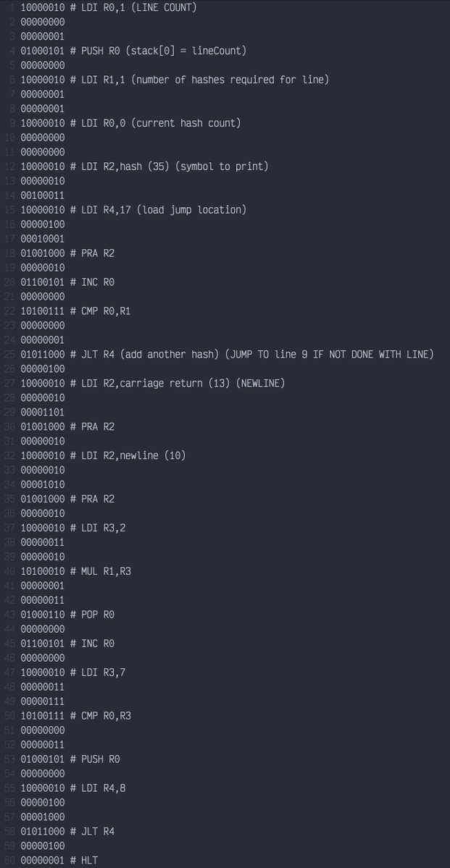The image size is (450, 868).
Task: Click the 'LDI R3,2' line
Action: (73, 528)
